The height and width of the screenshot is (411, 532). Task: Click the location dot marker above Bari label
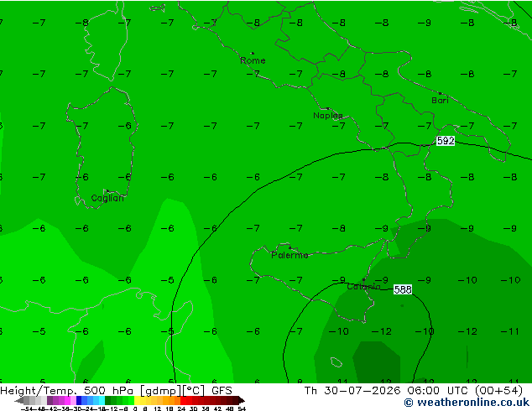tap(440, 93)
